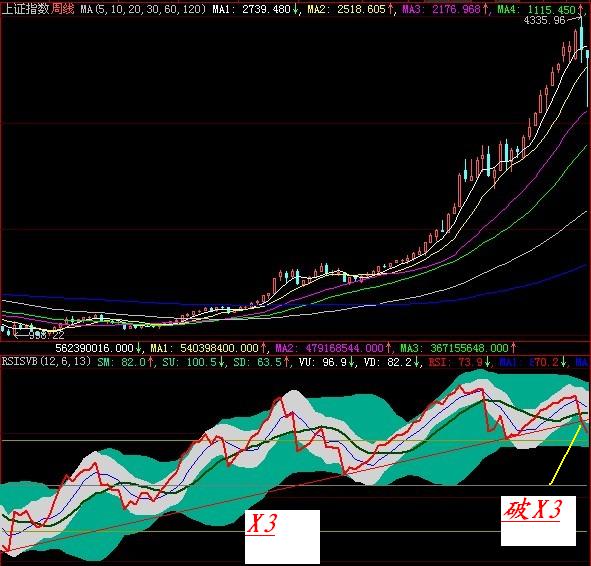Click the 破X3 annotation label box
Image resolution: width=591 pixels, height=566 pixels.
538,521
